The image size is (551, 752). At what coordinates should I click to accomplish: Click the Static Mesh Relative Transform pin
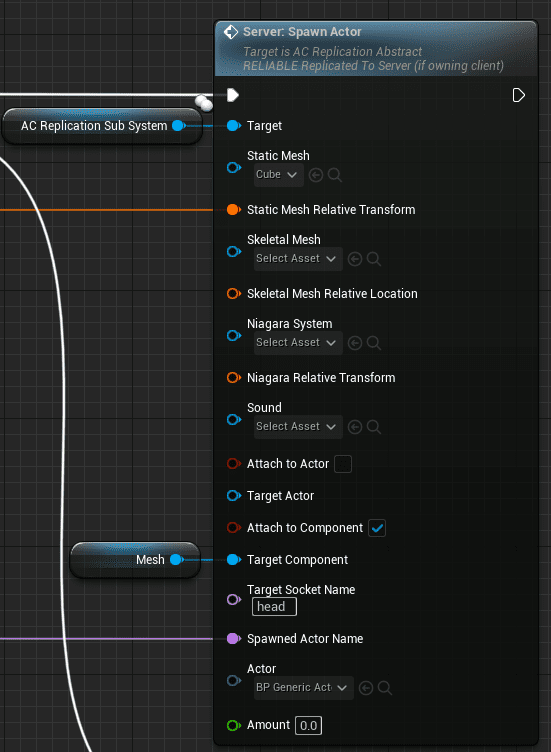[234, 210]
